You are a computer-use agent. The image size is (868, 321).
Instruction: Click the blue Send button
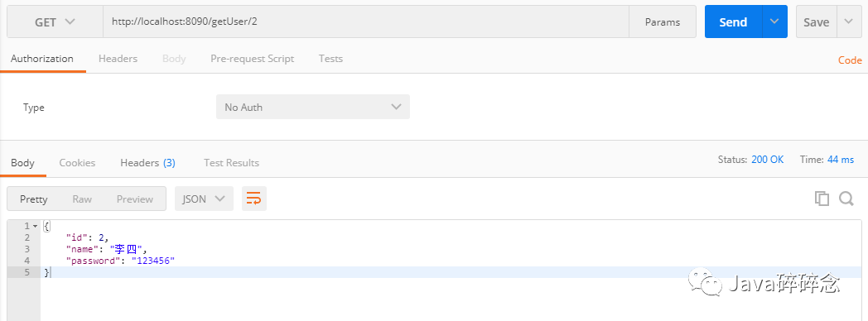[x=733, y=22]
